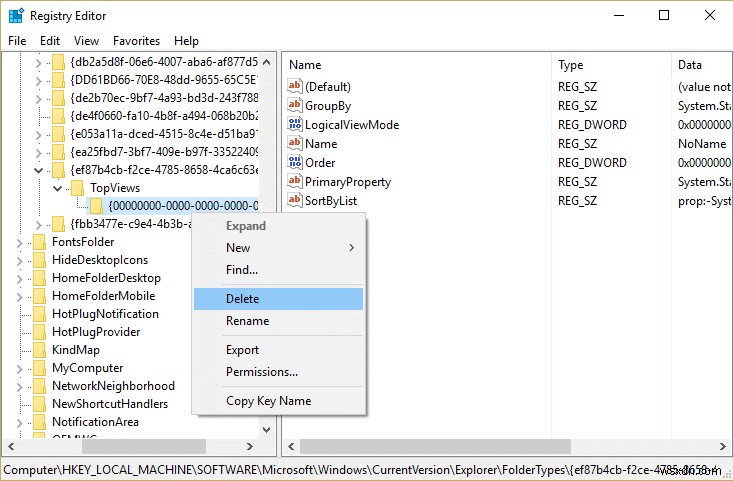Click the LogicalViewMode DWORD value icon
The width and height of the screenshot is (733, 481).
[x=295, y=124]
